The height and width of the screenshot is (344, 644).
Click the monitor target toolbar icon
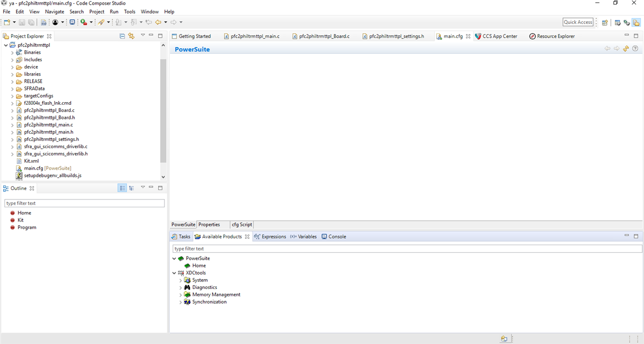(x=72, y=22)
